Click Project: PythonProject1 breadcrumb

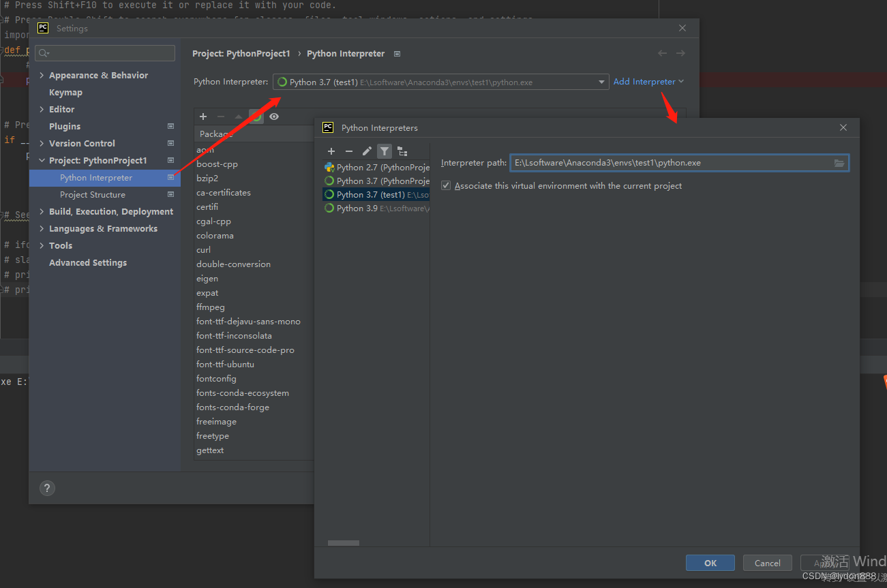click(241, 53)
